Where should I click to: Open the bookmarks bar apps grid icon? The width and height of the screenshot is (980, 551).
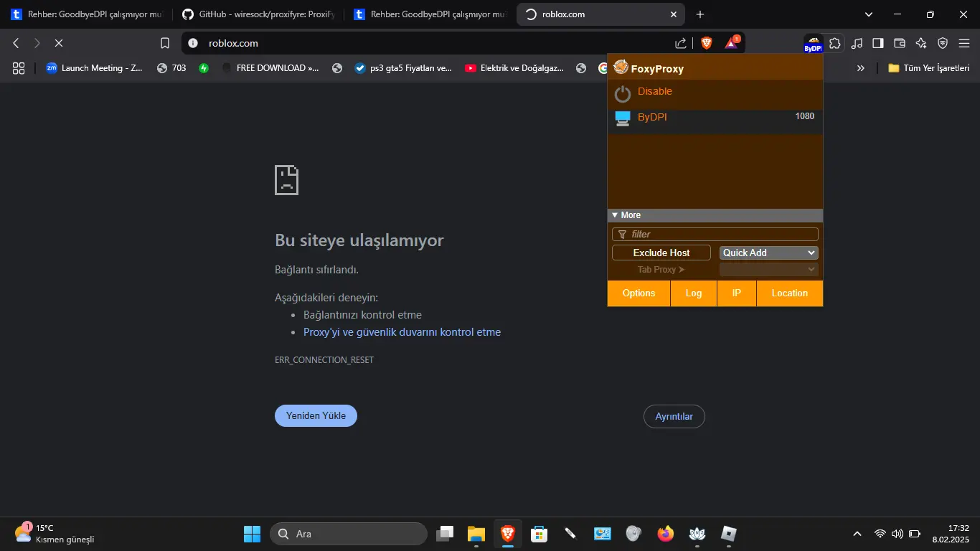point(19,68)
